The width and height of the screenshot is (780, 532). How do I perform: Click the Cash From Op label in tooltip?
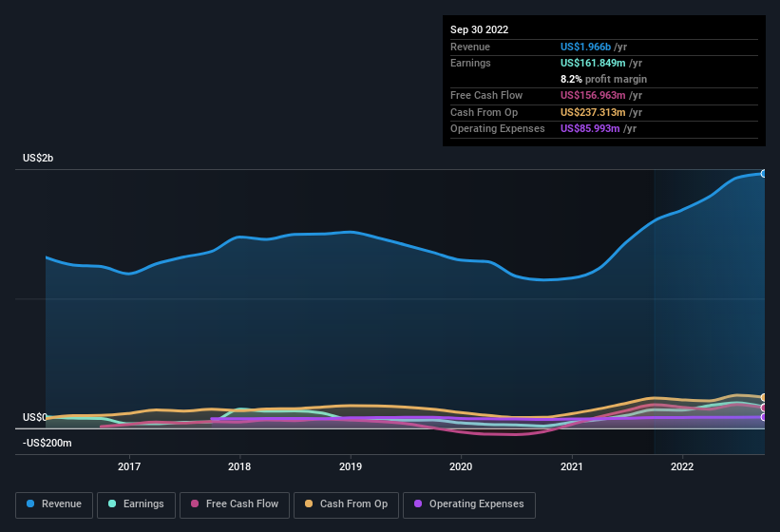(484, 112)
